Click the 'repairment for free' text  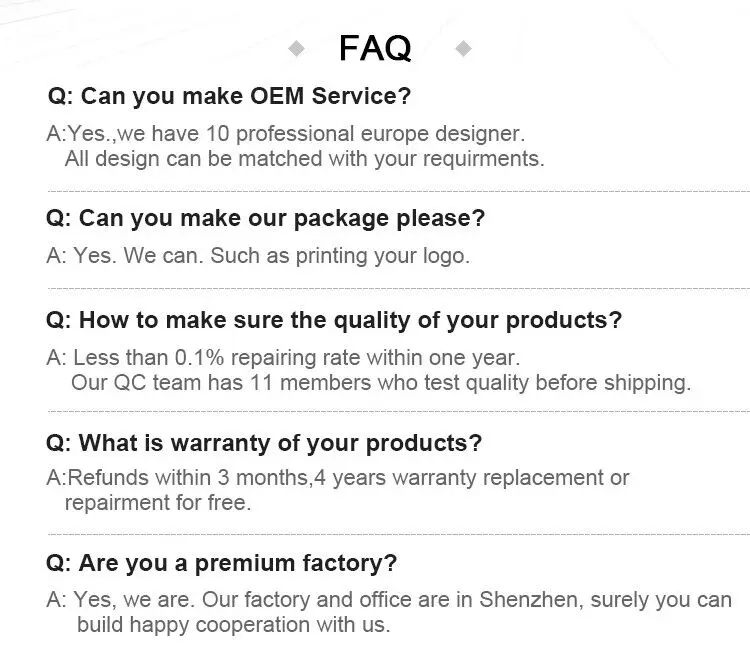157,503
